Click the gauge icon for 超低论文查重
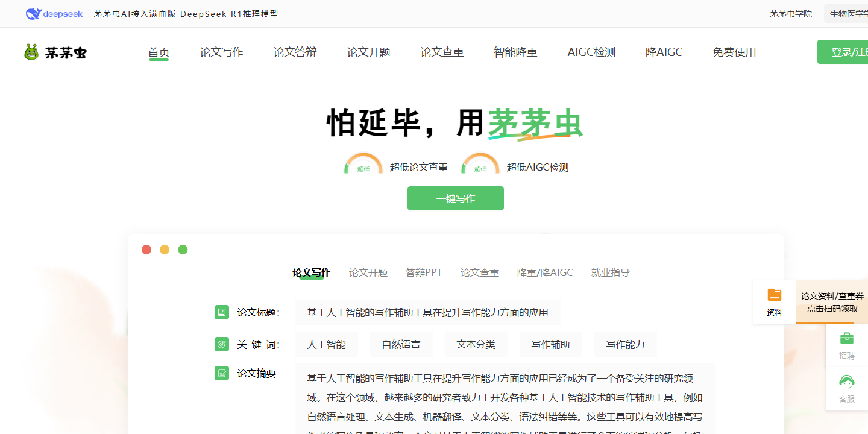 click(x=363, y=163)
